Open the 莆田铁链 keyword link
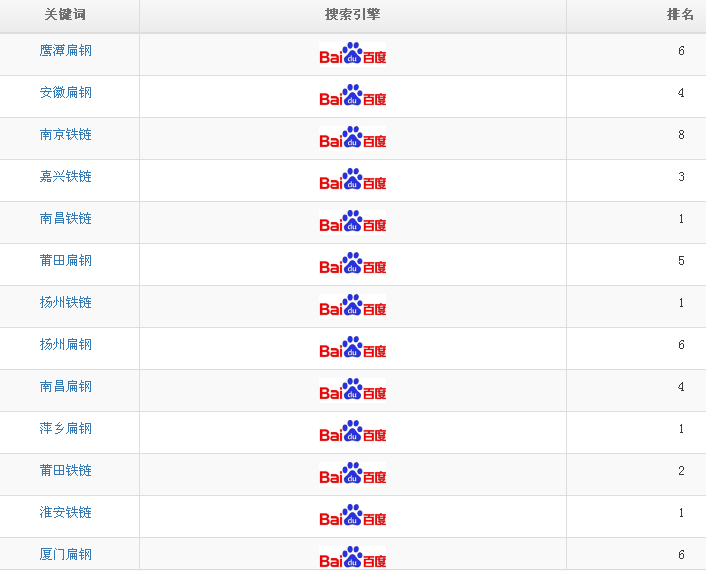706x571 pixels. point(66,471)
